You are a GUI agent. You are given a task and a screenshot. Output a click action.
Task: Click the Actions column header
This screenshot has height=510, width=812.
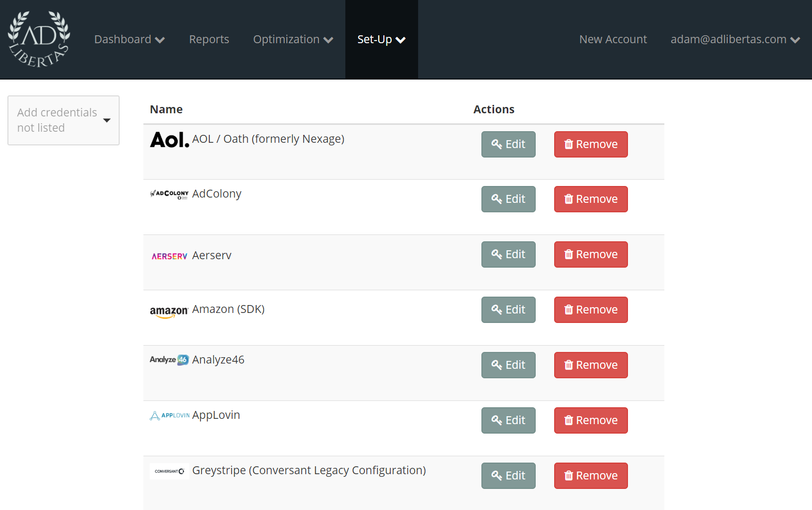point(494,110)
